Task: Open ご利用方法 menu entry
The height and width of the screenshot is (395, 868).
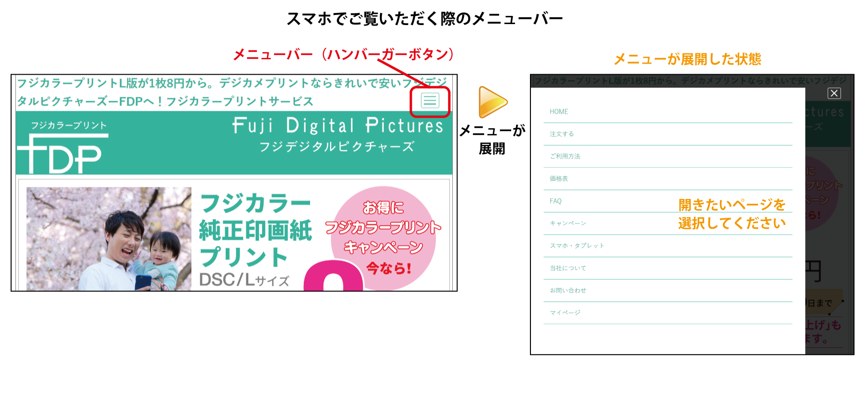Action: (x=668, y=156)
